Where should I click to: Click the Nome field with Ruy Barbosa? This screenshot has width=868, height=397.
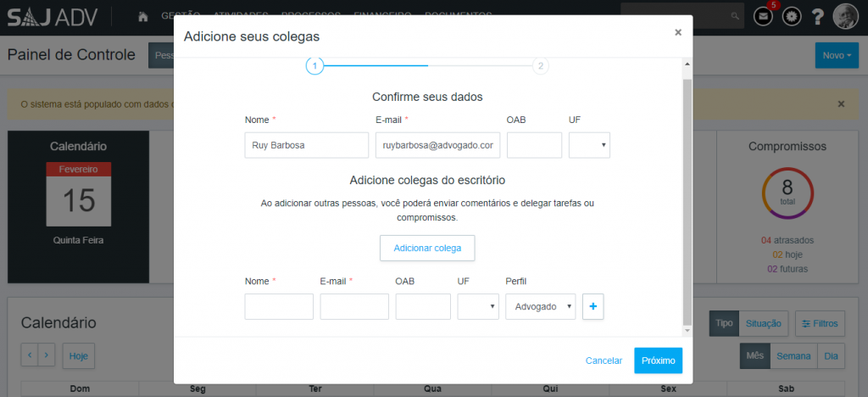[x=307, y=145]
